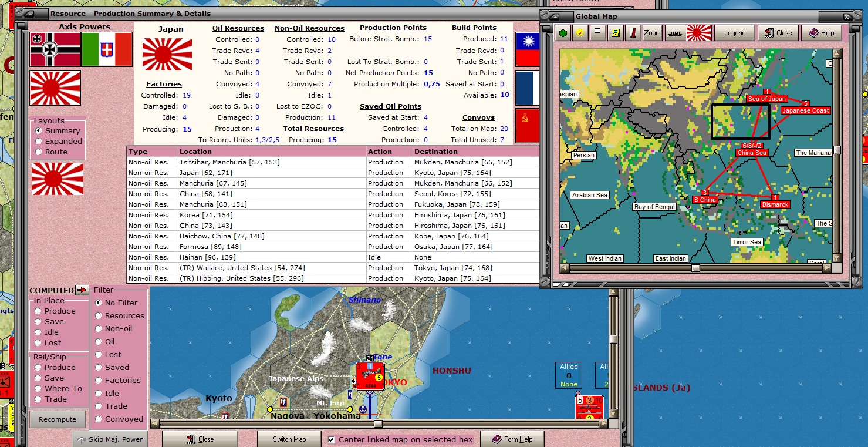Open Help in the Global Map window
Screen dimensions: 868x447
pos(822,33)
